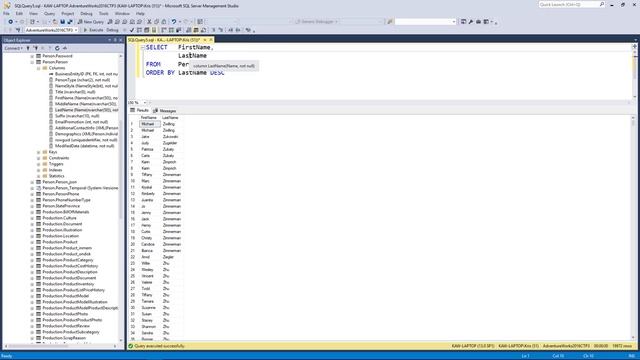Click the Open File folder icon

click(x=55, y=22)
